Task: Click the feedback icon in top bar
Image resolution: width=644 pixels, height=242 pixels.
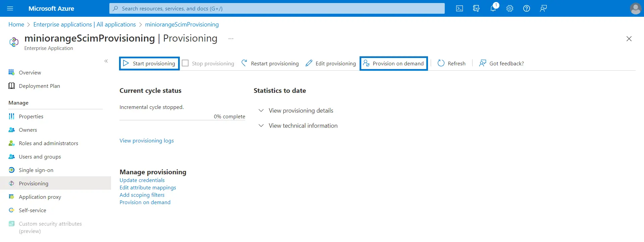Action: tap(543, 8)
